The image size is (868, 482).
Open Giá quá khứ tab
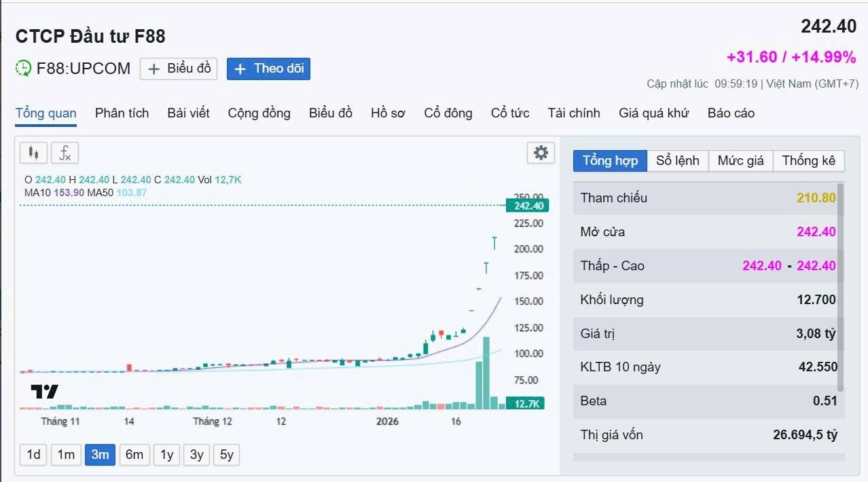[x=653, y=113]
